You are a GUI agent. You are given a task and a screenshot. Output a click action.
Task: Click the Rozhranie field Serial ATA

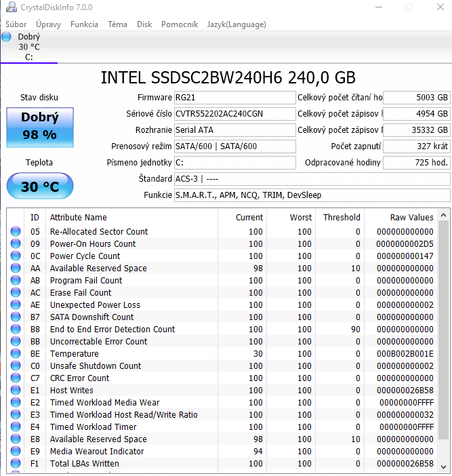234,130
